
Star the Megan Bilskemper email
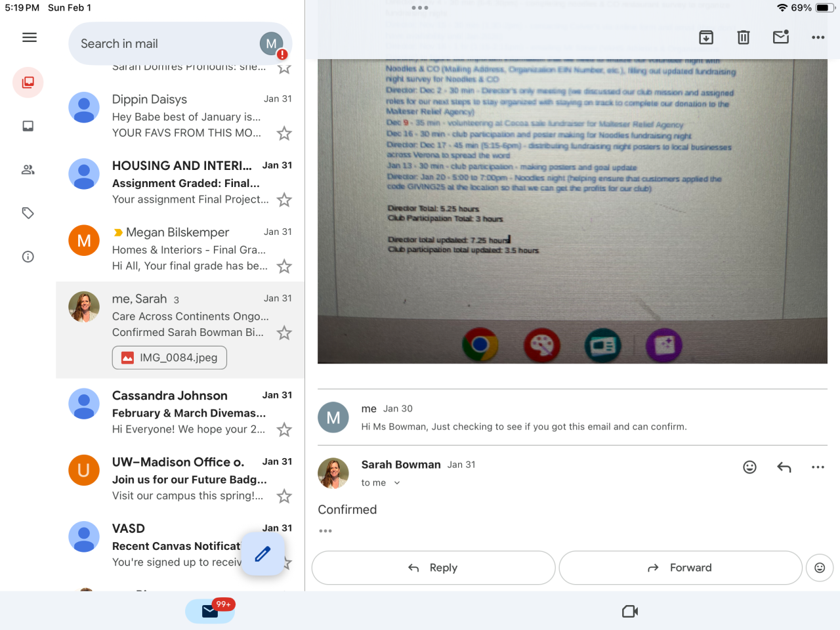(284, 266)
